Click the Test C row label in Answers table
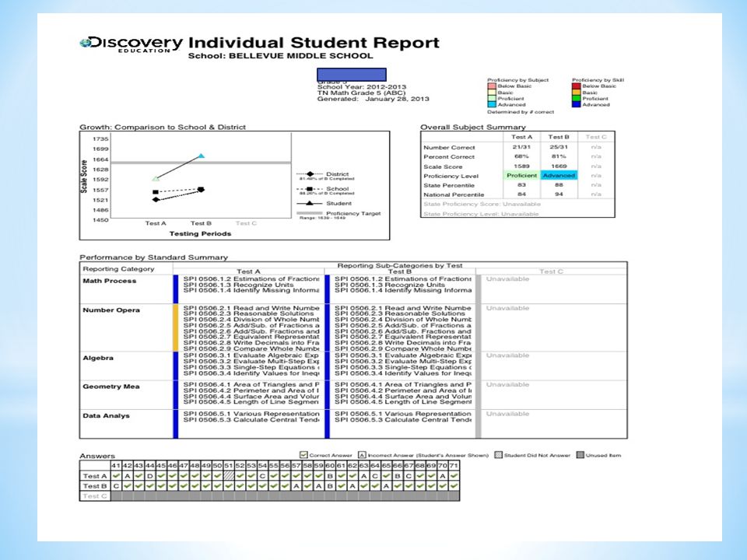The width and height of the screenshot is (747, 560). coord(95,495)
